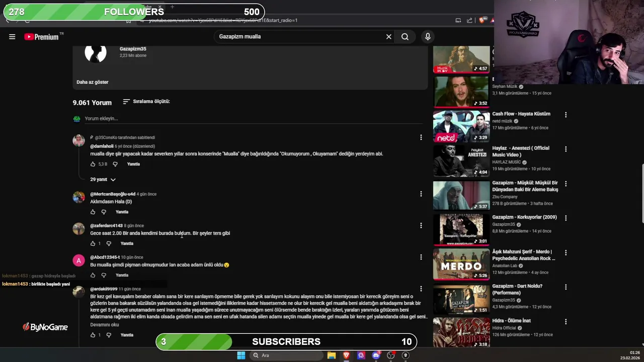Collapse the description with "Daha az göster"
644x362 pixels.
(92, 82)
